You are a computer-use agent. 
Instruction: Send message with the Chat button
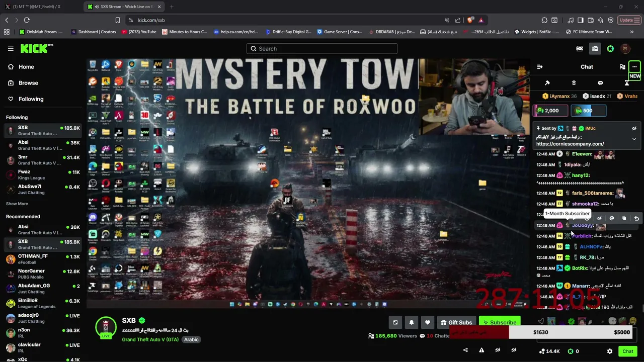coord(628,351)
